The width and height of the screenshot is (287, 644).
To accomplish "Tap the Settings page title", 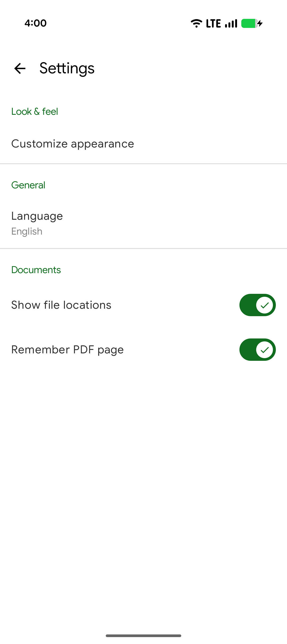I will click(x=67, y=68).
